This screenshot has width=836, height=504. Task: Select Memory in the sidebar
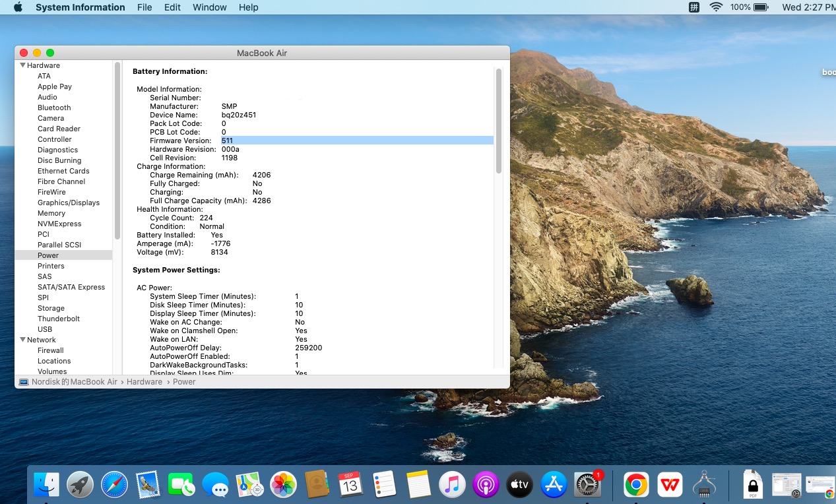tap(51, 213)
